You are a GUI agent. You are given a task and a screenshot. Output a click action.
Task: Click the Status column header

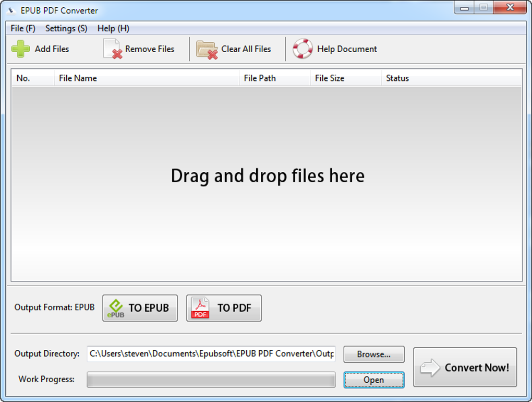coord(452,78)
